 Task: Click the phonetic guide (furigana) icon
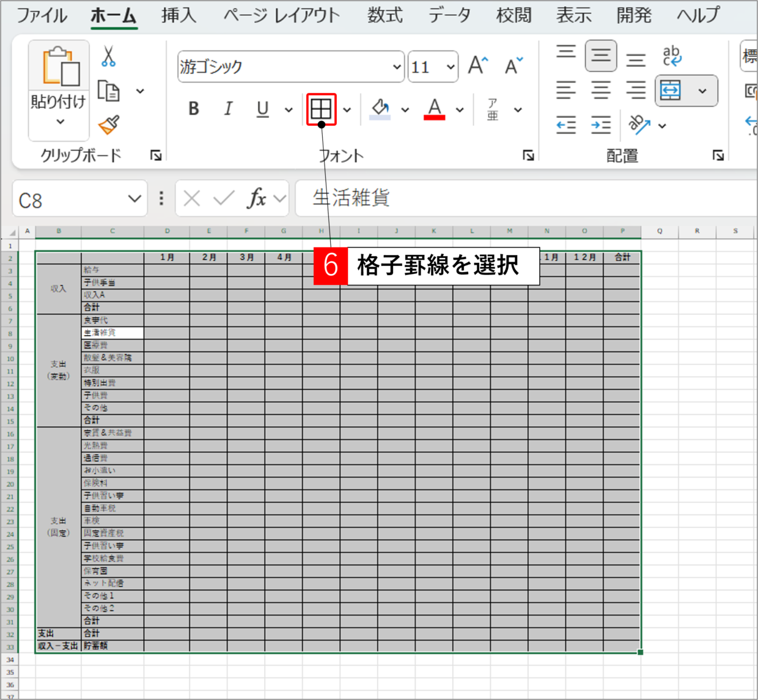point(493,109)
